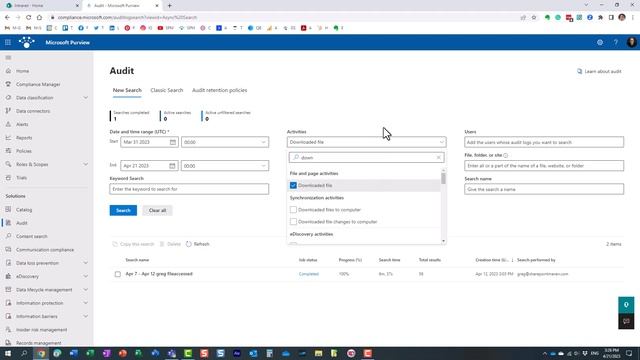Check Downloaded files to computer
640x360 pixels.
coord(293,210)
